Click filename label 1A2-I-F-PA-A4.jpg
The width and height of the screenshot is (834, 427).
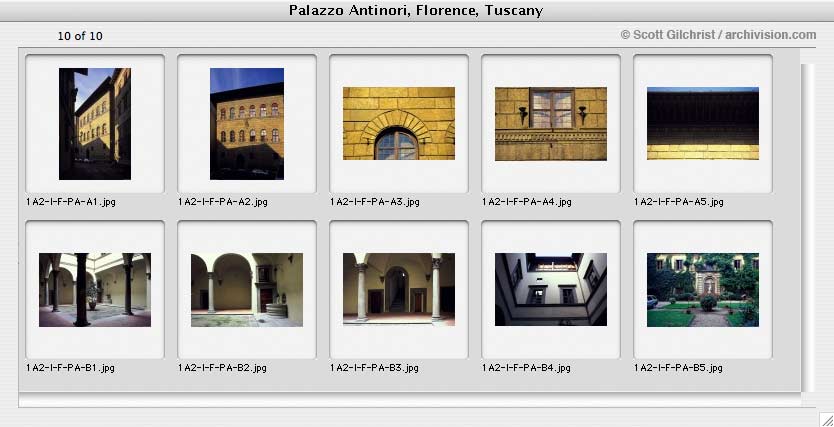[x=527, y=202]
